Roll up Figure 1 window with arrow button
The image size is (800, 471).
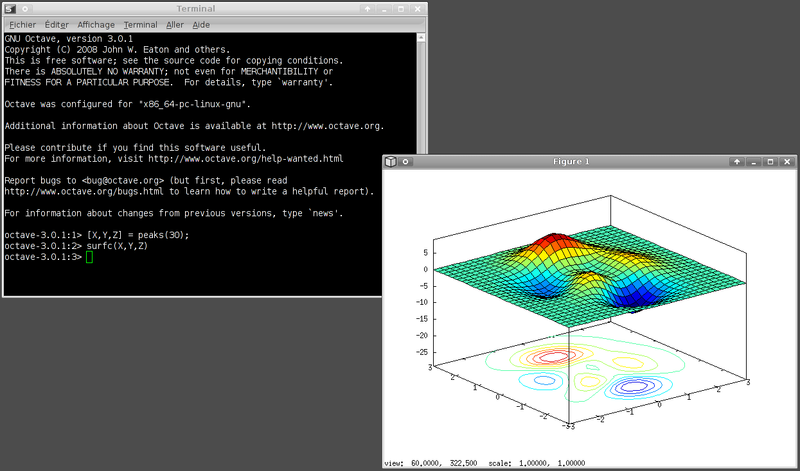coord(737,161)
